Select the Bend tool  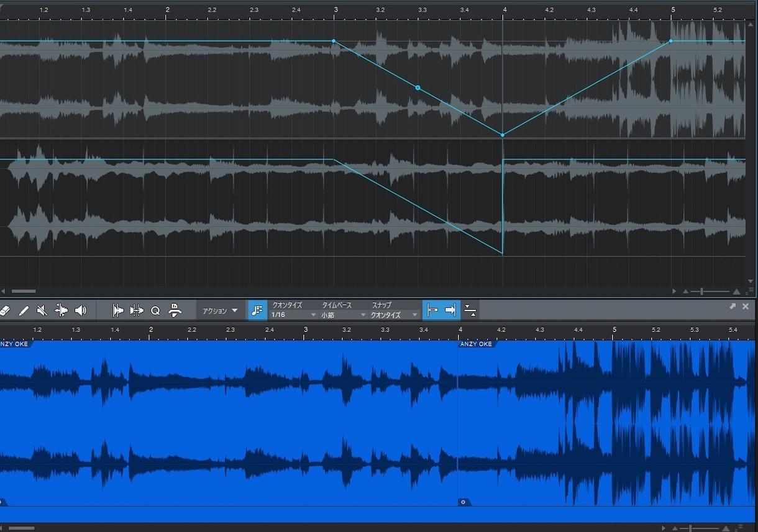(x=62, y=310)
